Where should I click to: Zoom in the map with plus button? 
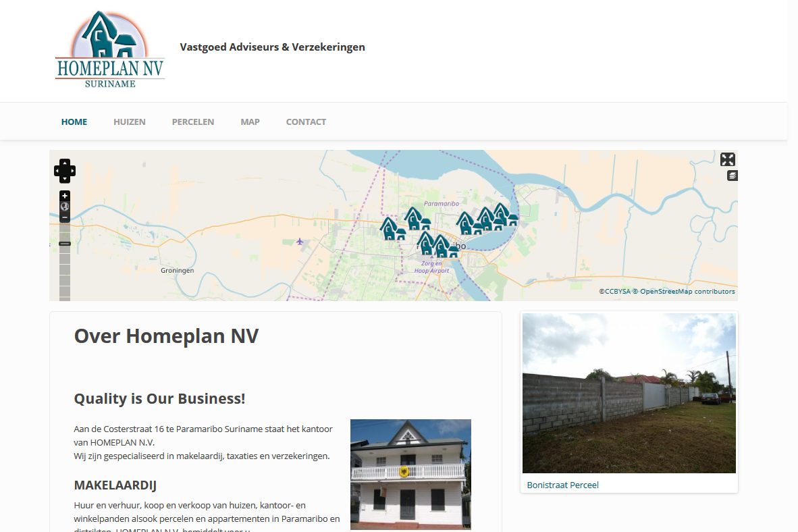pos(65,196)
